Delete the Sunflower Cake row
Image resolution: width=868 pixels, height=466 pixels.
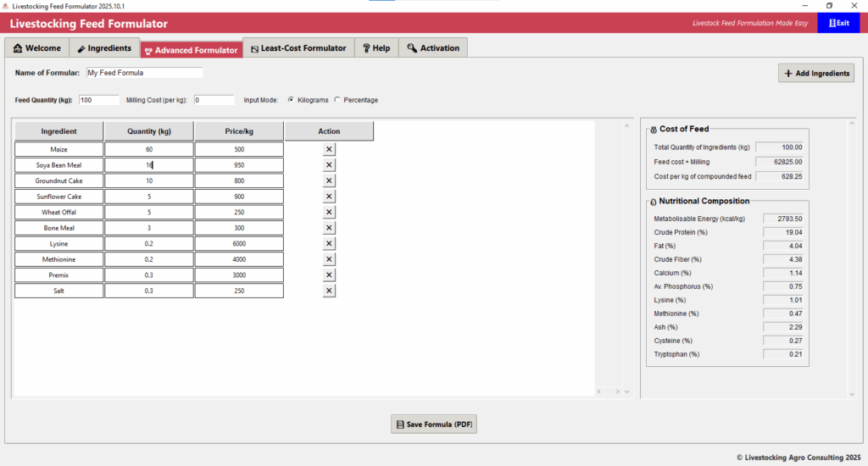pyautogui.click(x=329, y=197)
